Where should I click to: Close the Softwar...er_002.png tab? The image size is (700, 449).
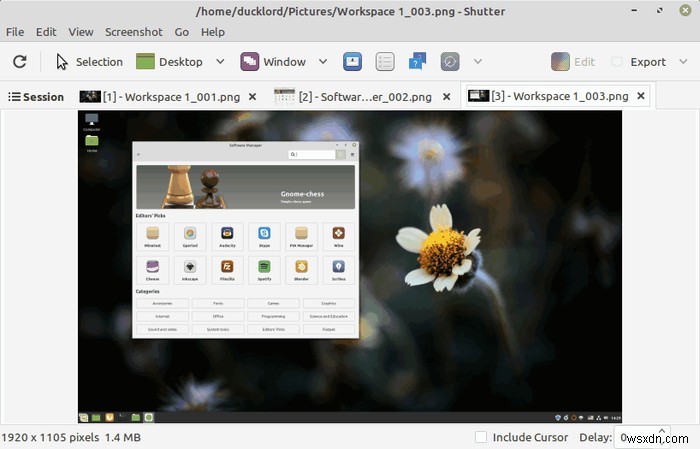446,97
